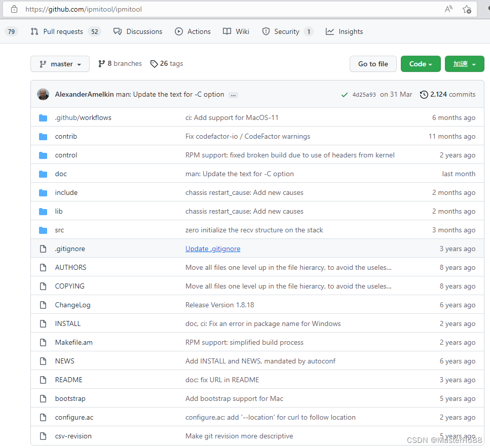Viewport: 490px width, 448px height.
Task: Click file icon for COPYING
Action: (x=43, y=287)
